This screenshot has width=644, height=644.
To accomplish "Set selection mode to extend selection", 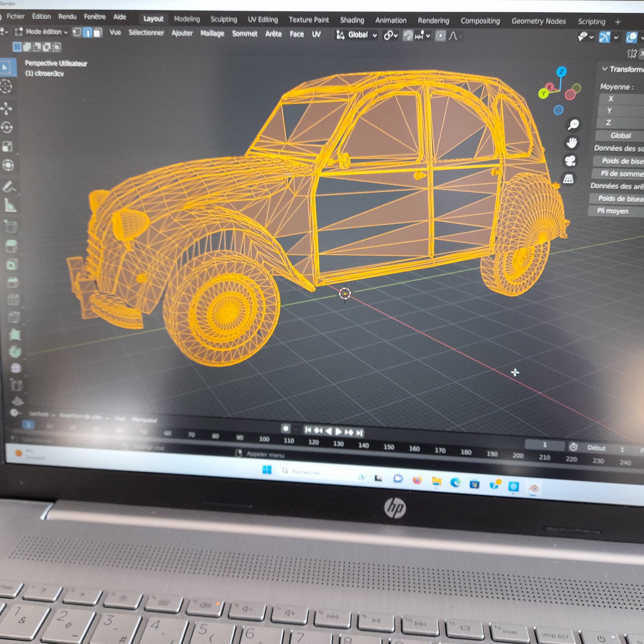I will [x=27, y=47].
